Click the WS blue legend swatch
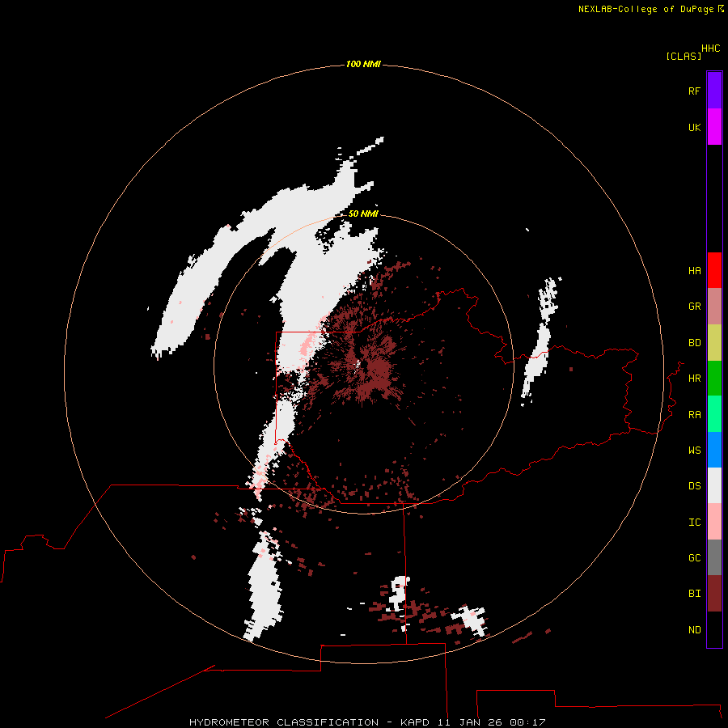728x728 pixels. click(x=714, y=450)
